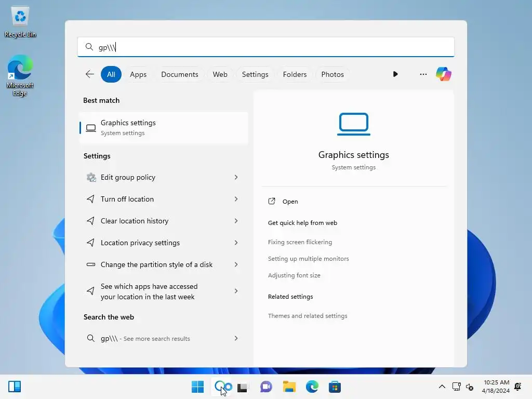Expand the Change the partition style chevron
532x399 pixels.
point(236,264)
